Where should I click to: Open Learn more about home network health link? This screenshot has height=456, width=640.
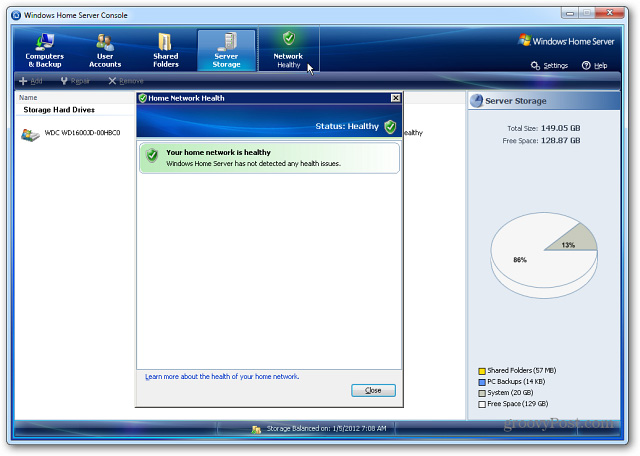(x=222, y=376)
